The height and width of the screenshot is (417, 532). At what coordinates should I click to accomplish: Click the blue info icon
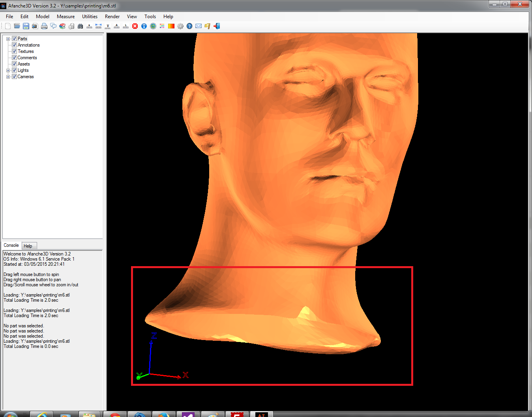(x=144, y=26)
